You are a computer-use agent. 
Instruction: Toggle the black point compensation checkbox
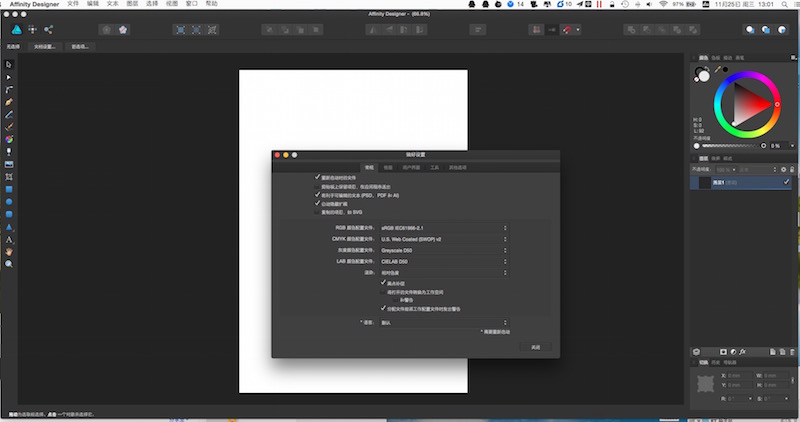point(383,283)
